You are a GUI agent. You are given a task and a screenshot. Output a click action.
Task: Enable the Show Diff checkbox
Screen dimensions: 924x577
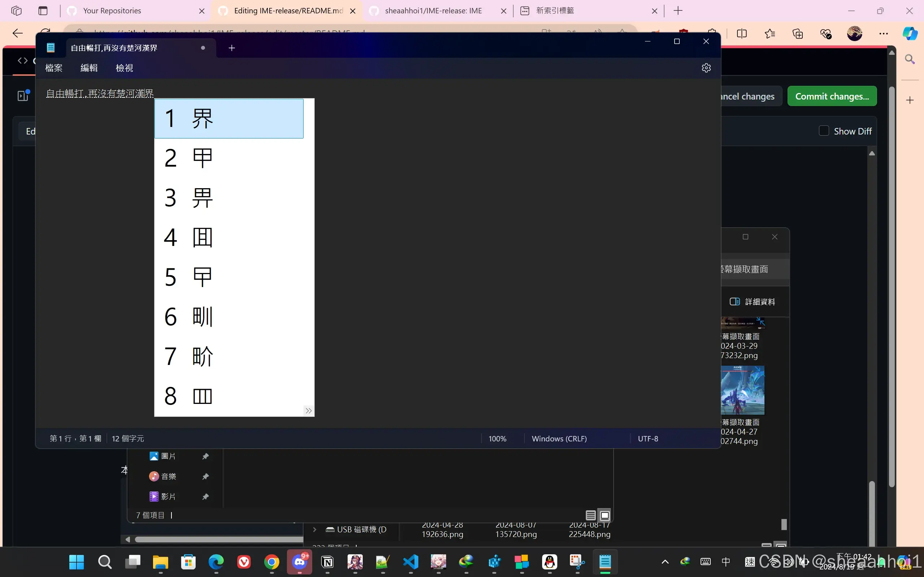[x=824, y=131]
